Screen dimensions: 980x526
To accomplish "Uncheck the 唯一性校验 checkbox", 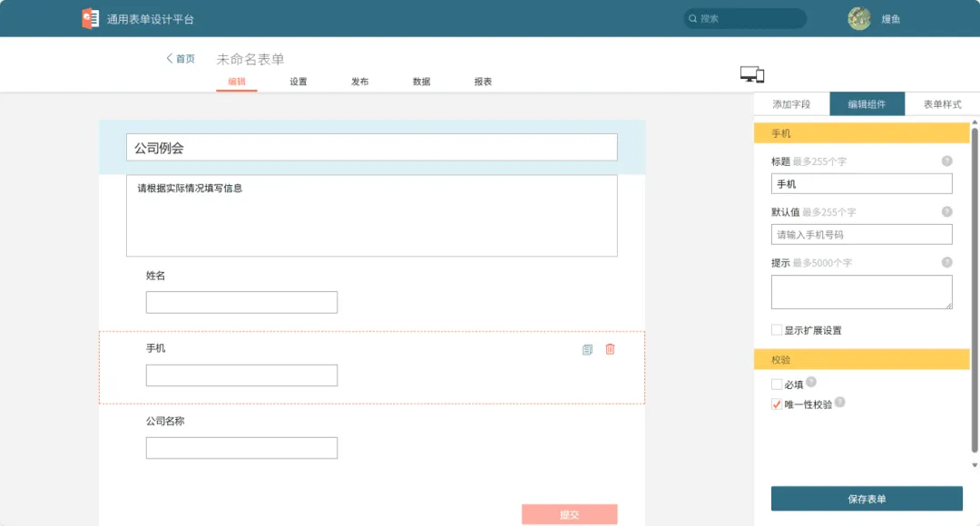I will click(776, 404).
